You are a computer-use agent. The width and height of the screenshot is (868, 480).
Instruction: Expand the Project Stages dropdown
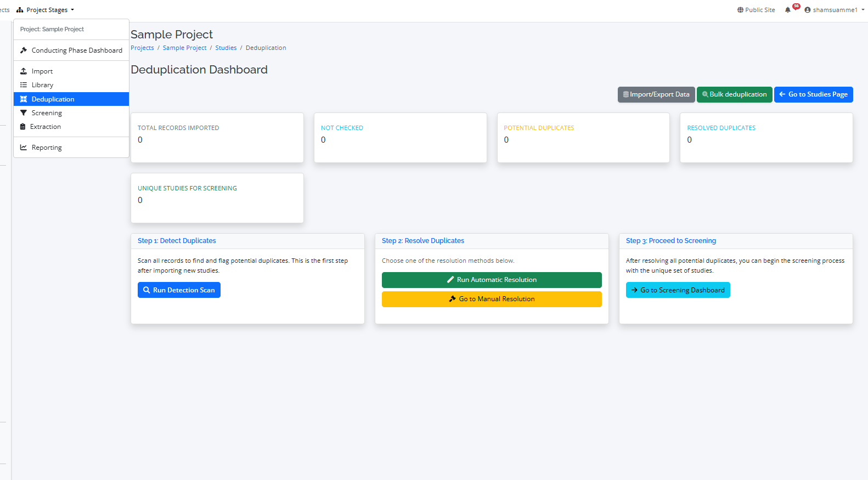click(x=47, y=10)
